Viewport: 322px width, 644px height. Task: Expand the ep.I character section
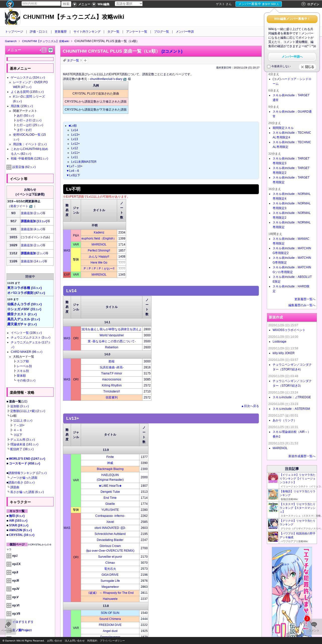9,556
